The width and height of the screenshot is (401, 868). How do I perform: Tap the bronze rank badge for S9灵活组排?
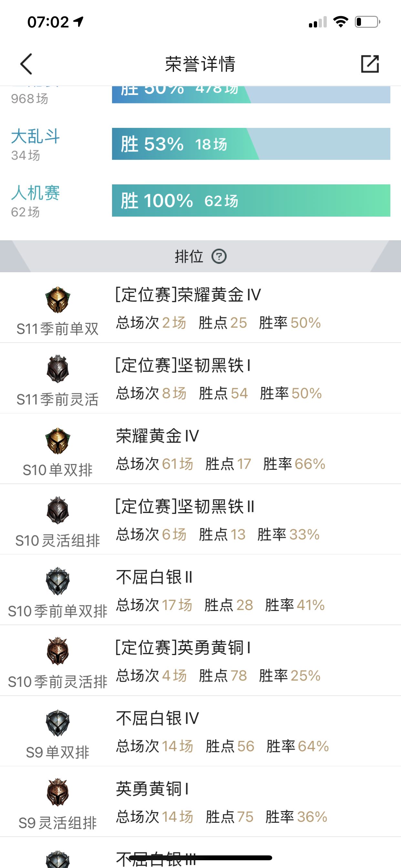coord(57,792)
